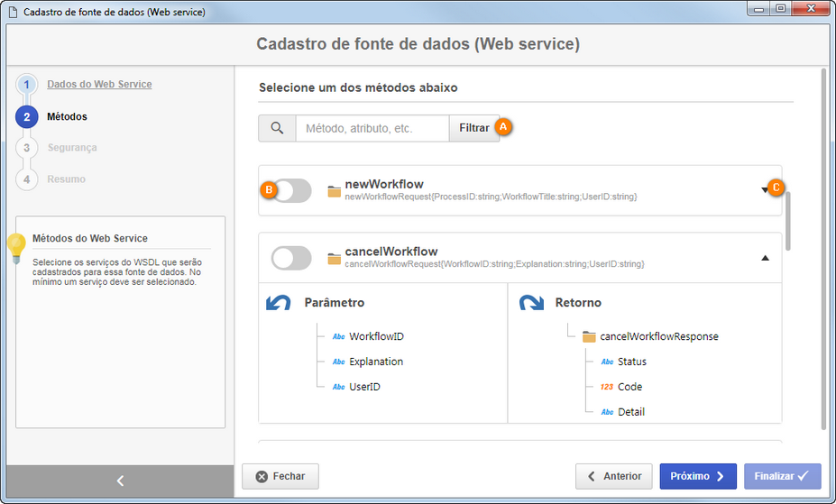
Task: Click the Abc icon beside Detail
Action: (x=607, y=412)
